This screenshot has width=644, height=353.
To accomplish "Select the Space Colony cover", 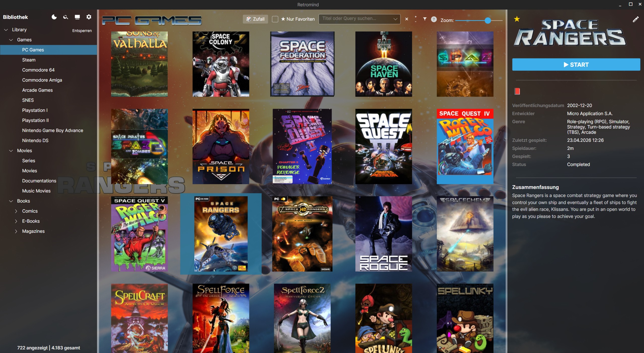I will [x=221, y=64].
